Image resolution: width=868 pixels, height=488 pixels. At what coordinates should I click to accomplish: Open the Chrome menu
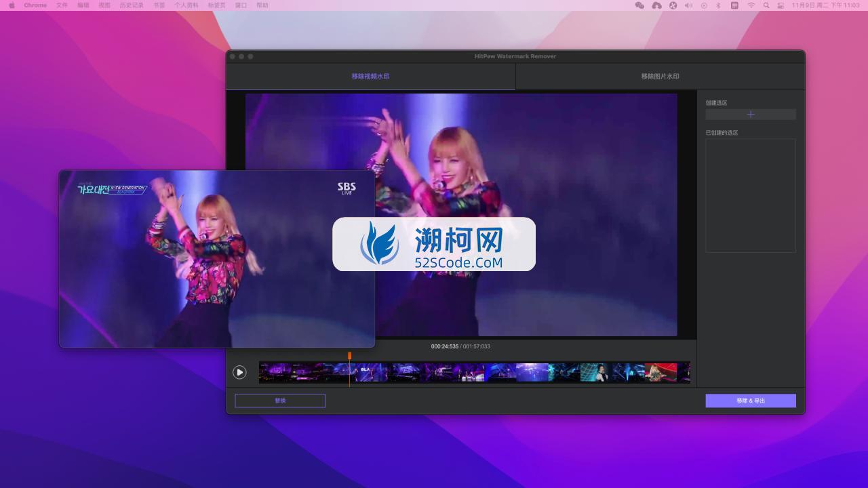click(35, 5)
